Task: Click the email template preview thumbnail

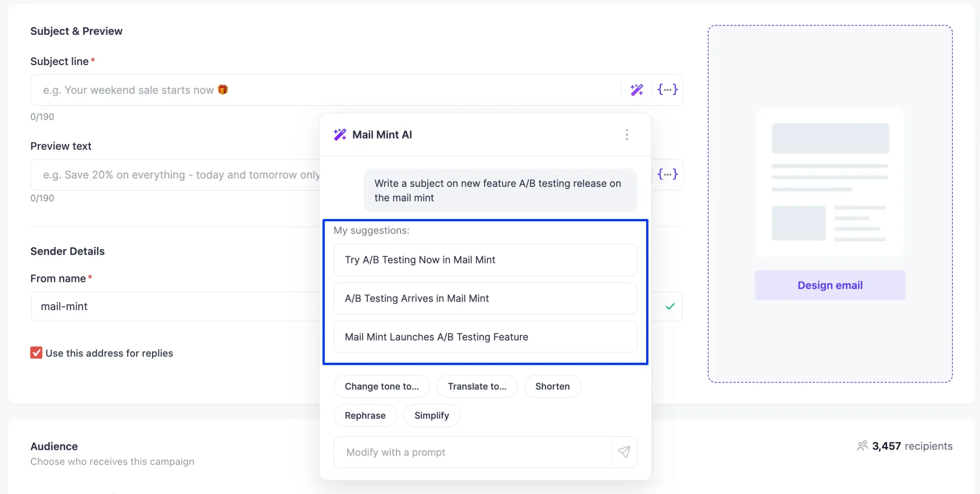Action: click(830, 182)
